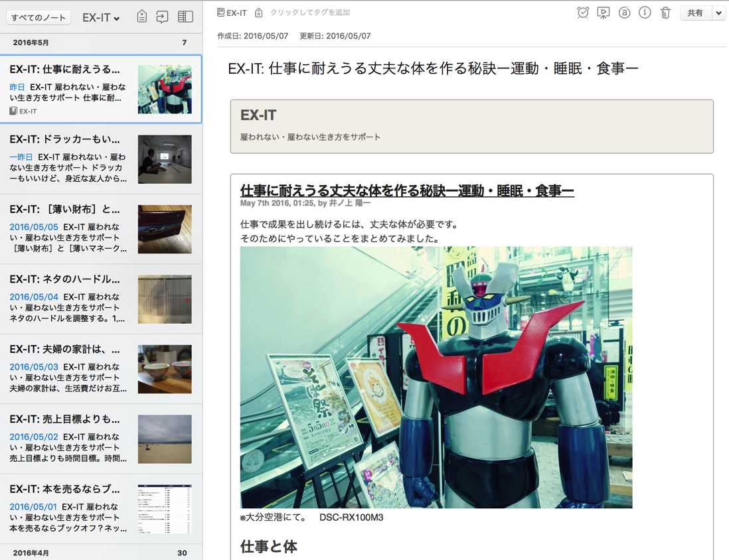This screenshot has width=729, height=560.
Task: Click the beach thumbnail of 売上目標 note
Action: [165, 439]
